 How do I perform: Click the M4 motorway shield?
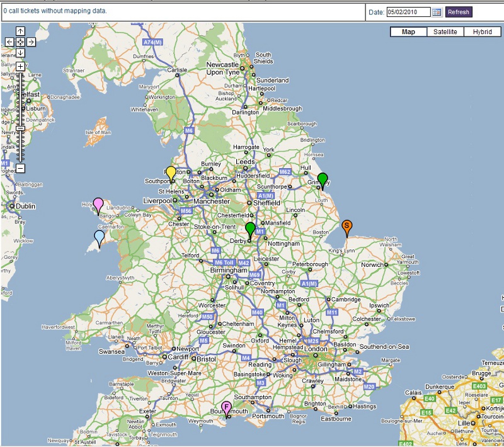[x=246, y=358]
